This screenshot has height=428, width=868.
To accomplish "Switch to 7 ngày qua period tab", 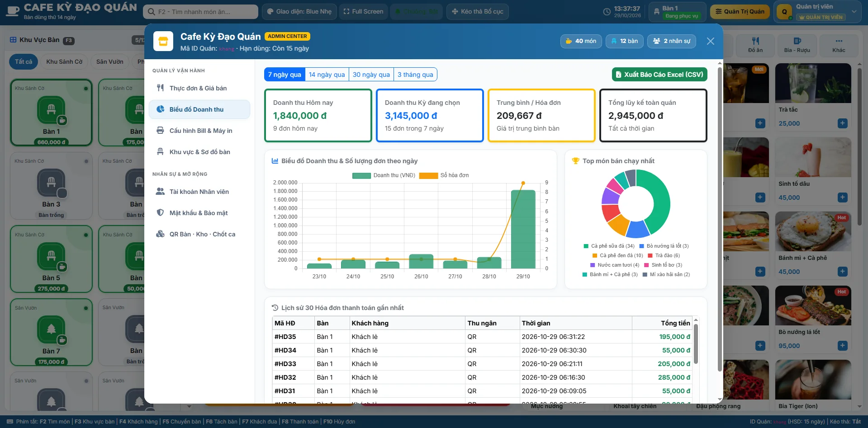I will pyautogui.click(x=285, y=75).
